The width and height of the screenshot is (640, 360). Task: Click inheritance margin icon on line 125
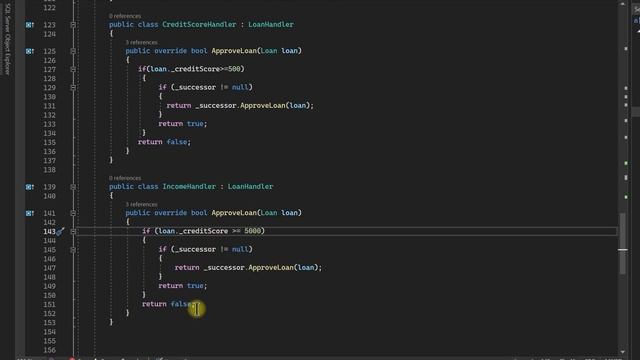pos(30,51)
